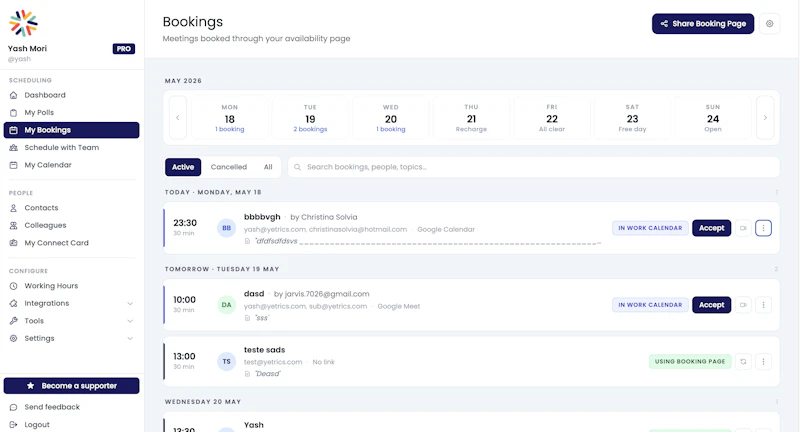
Task: Click the video icon on the bbbbvgh booking
Action: pos(743,228)
